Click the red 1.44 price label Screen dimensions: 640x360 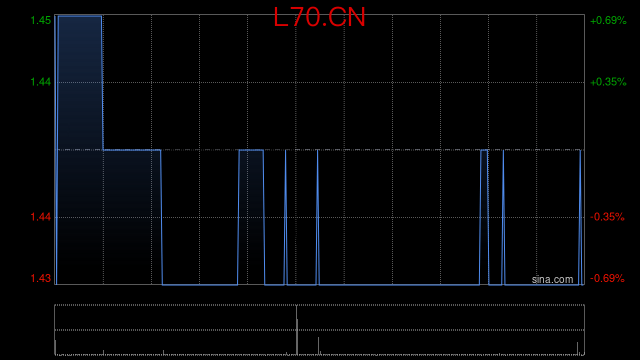coord(41,217)
